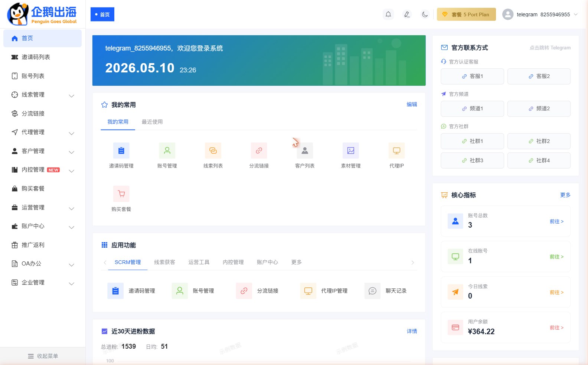Image resolution: width=588 pixels, height=365 pixels.
Task: Click the 客服1 contact button
Action: click(472, 76)
